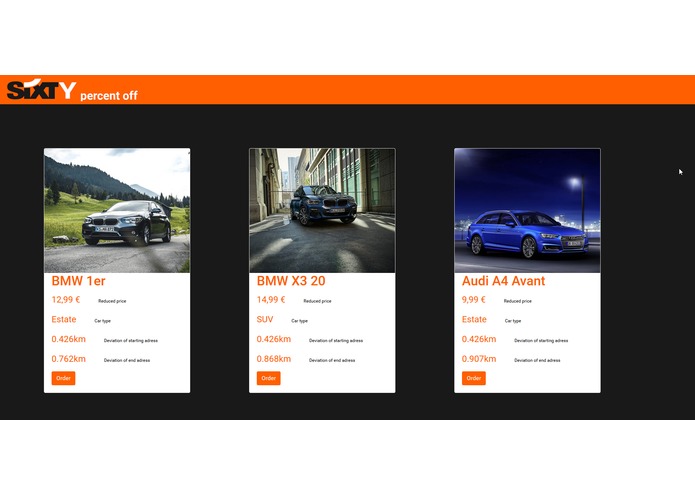Image resolution: width=695 pixels, height=494 pixels.
Task: Order the Audi A4 Avant
Action: coord(474,378)
